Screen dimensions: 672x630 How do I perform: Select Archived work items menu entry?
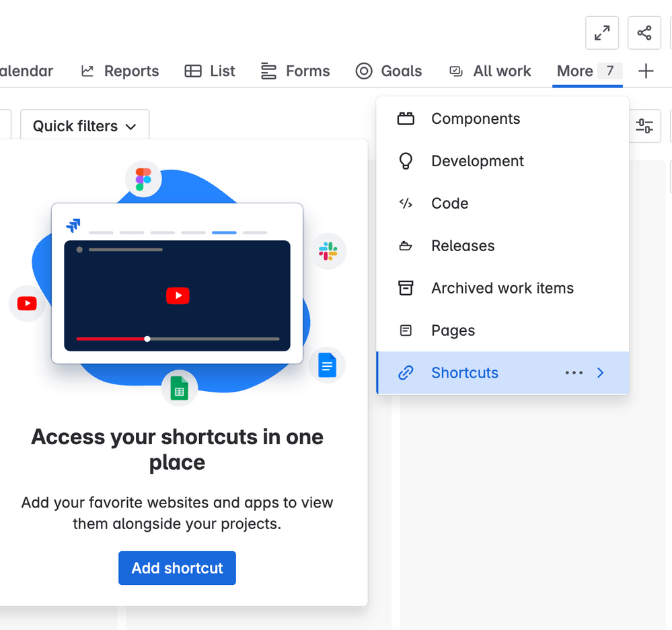pyautogui.click(x=502, y=288)
